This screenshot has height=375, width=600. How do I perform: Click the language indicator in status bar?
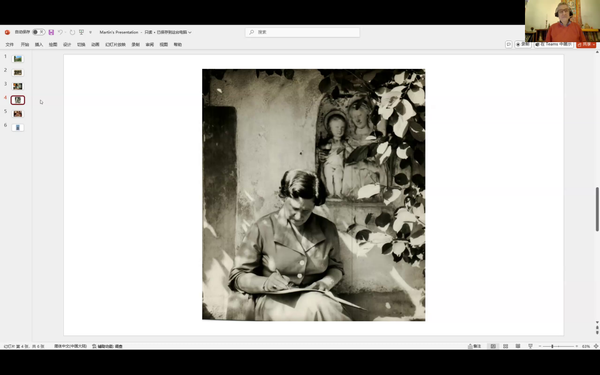(x=70, y=346)
